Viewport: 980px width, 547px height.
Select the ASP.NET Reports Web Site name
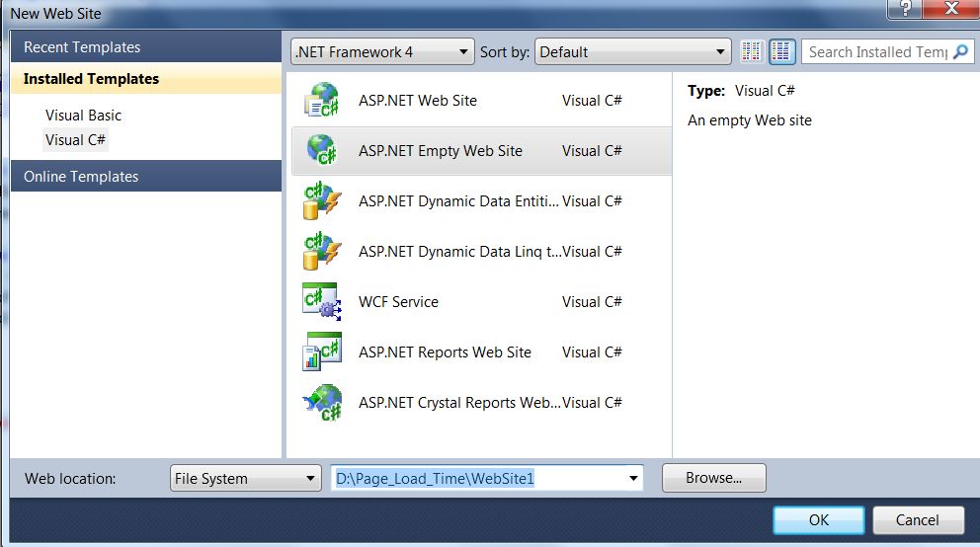pos(445,352)
